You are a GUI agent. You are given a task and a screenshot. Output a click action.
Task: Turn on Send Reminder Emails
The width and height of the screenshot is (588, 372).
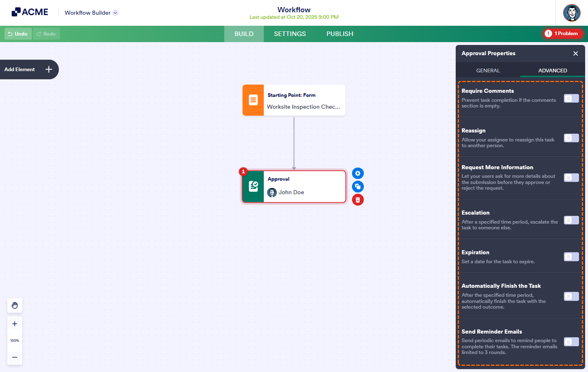click(571, 342)
